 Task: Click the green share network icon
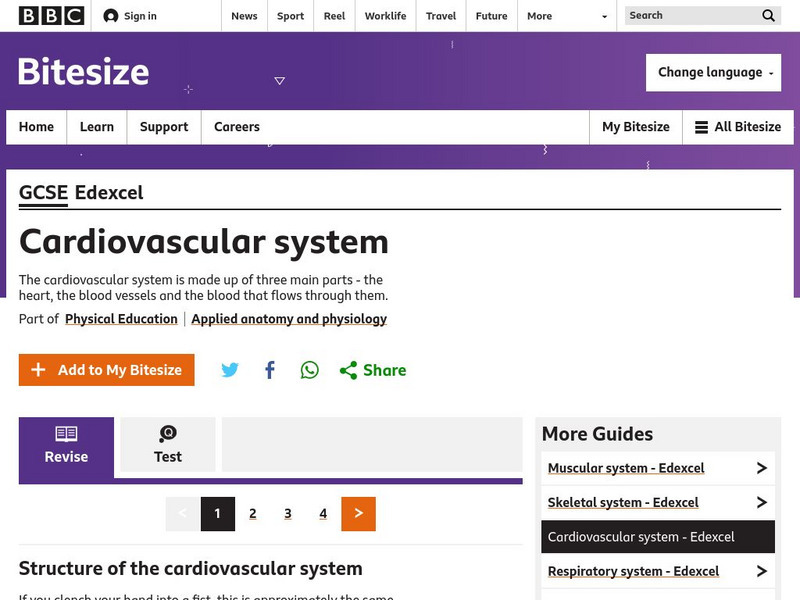click(x=348, y=370)
